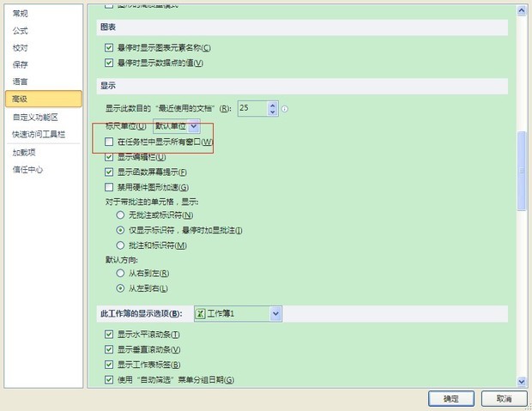Click the Excel icon in workbook dropdown
Screen dimensions: 532x411
200,313
